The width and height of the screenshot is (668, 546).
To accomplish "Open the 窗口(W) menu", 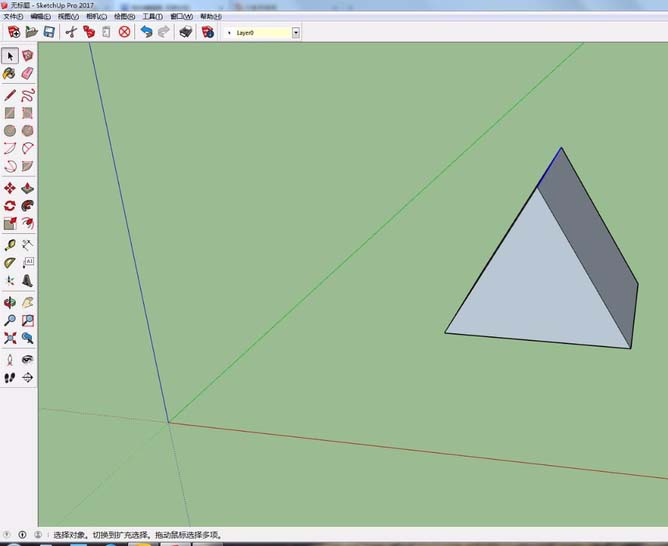I will [x=182, y=16].
